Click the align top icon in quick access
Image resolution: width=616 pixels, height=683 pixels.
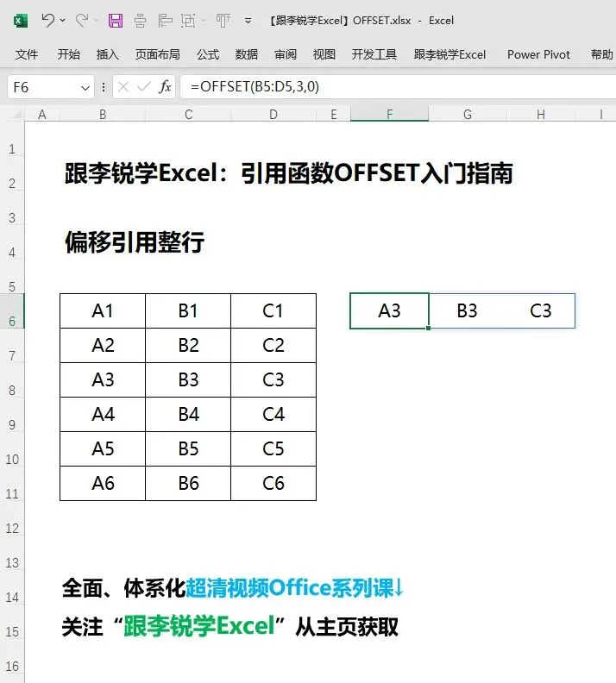click(223, 21)
